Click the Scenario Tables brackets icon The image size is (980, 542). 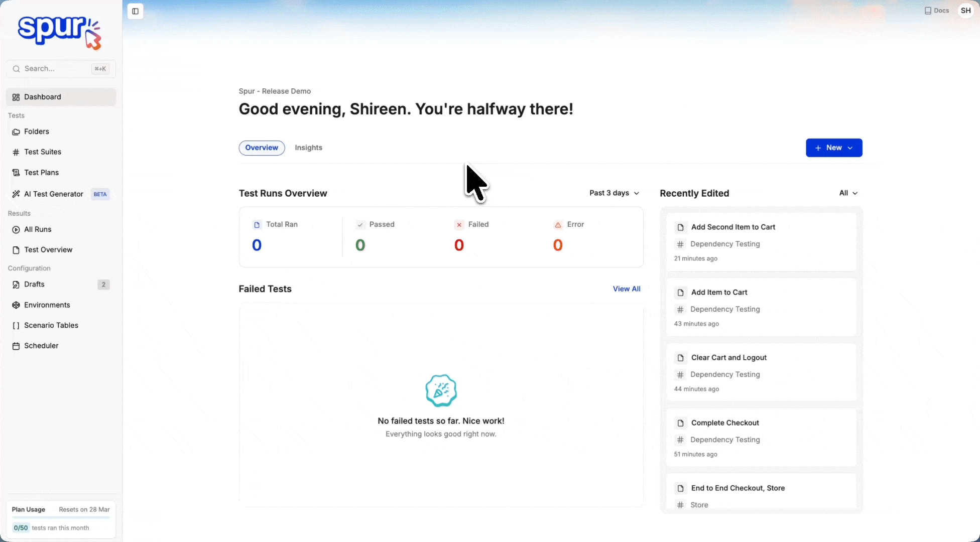click(x=16, y=325)
